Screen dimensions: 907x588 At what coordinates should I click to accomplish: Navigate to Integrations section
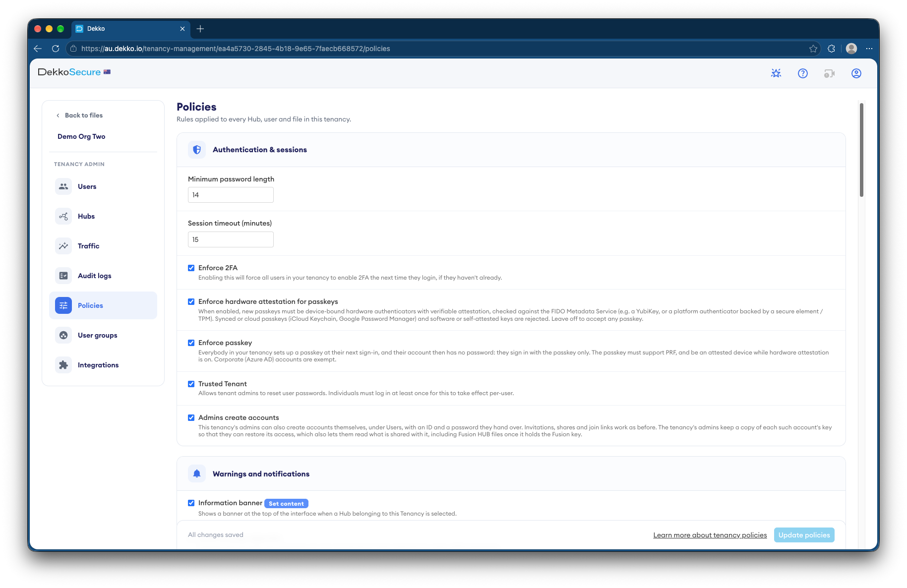point(103,365)
